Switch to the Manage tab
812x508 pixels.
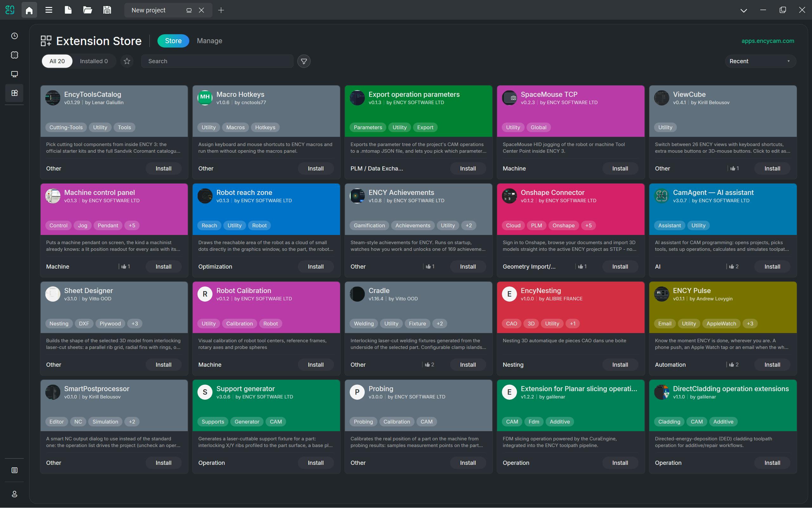click(x=209, y=41)
